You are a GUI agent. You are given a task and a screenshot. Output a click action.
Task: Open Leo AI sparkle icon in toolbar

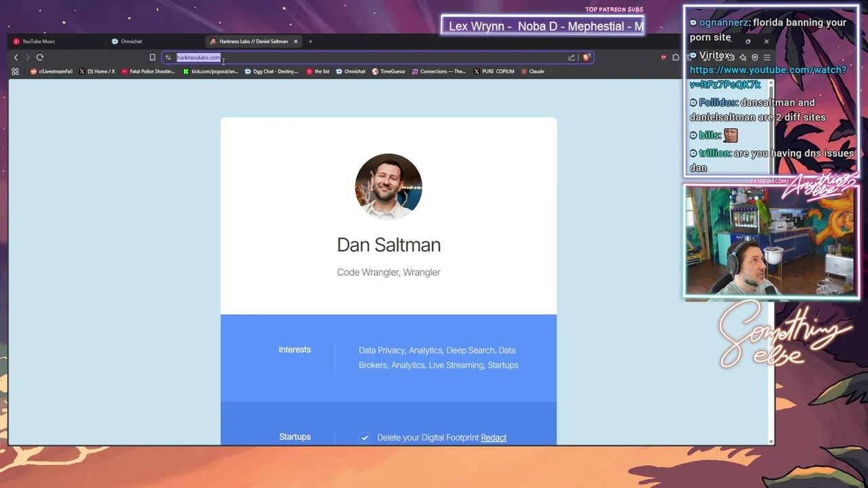coord(743,58)
